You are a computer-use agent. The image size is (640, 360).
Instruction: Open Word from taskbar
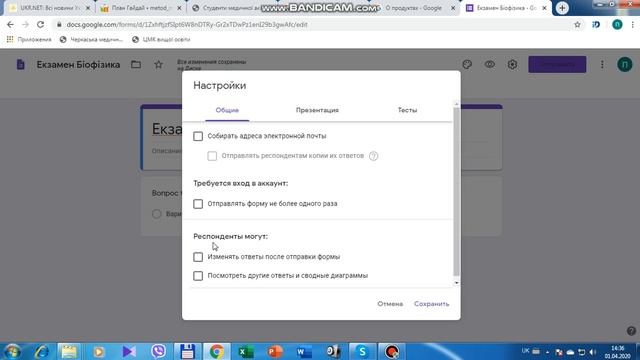coord(304,351)
